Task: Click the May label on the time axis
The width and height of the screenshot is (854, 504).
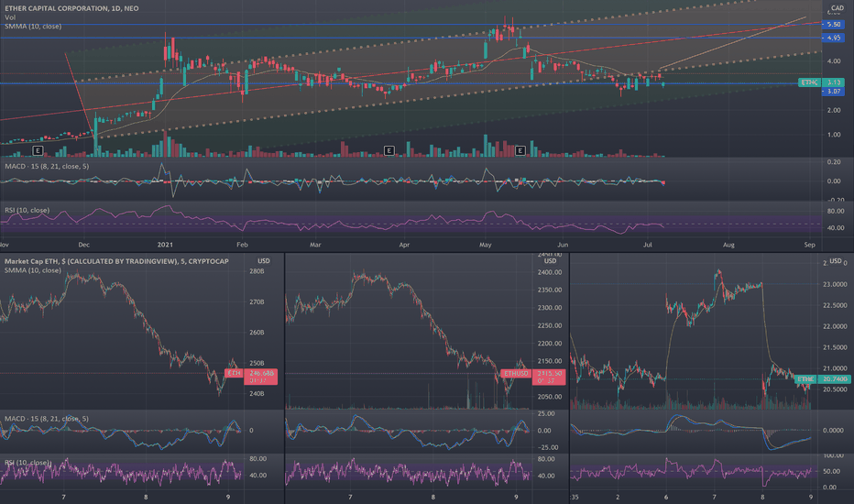Action: point(486,245)
